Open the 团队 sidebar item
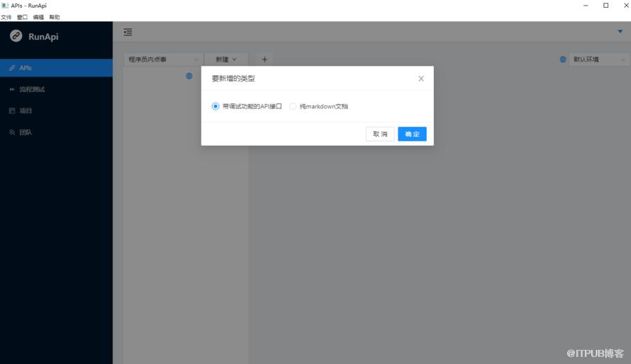Viewport: 631px width, 364px height. [x=56, y=132]
